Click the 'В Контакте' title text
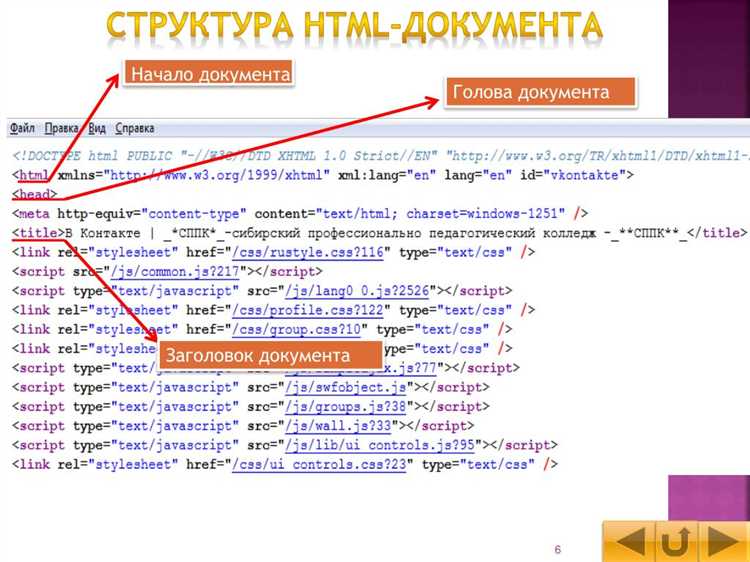 [102, 233]
